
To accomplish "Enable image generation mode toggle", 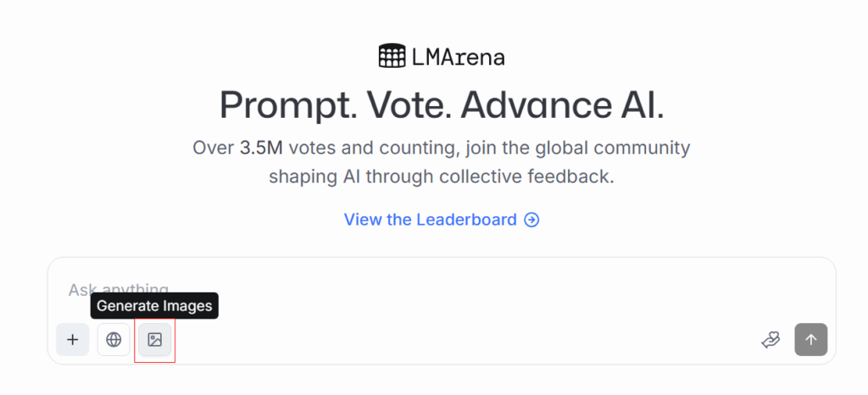I will click(155, 340).
